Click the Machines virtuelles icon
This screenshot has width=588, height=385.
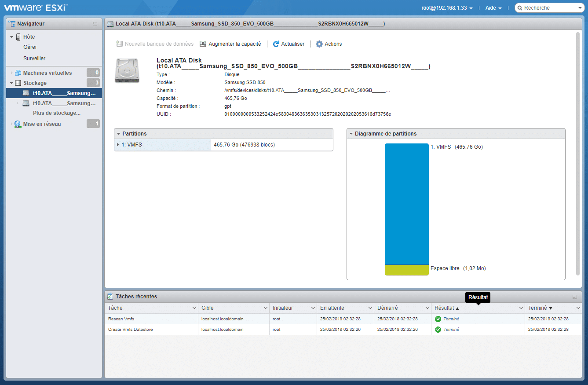coord(18,73)
